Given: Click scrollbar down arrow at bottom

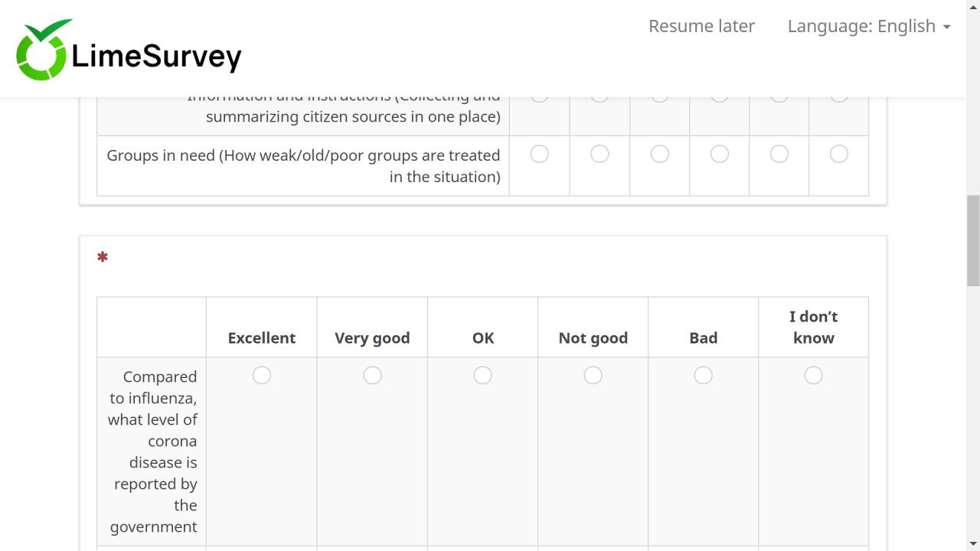Looking at the screenshot, I should pyautogui.click(x=973, y=544).
